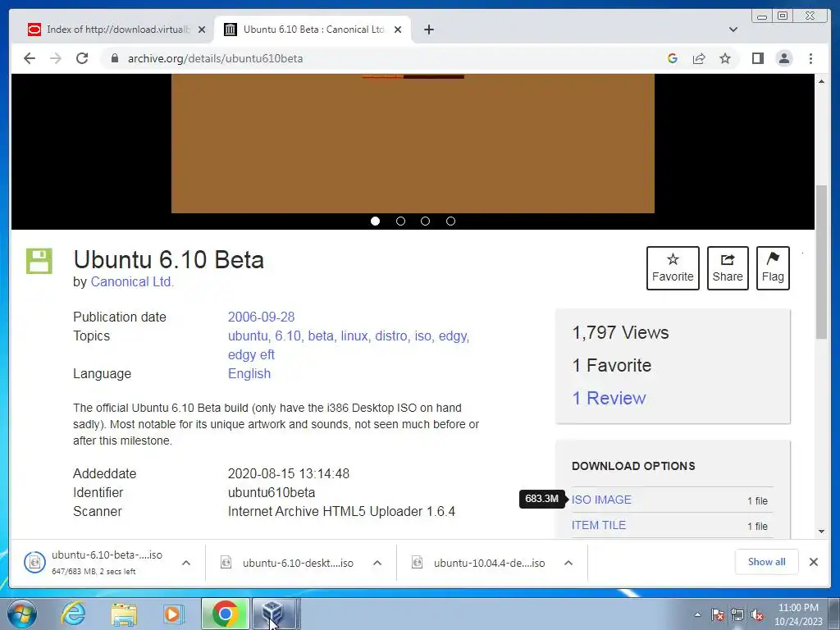This screenshot has width=840, height=630.
Task: Open the beta topic link
Action: pyautogui.click(x=322, y=336)
